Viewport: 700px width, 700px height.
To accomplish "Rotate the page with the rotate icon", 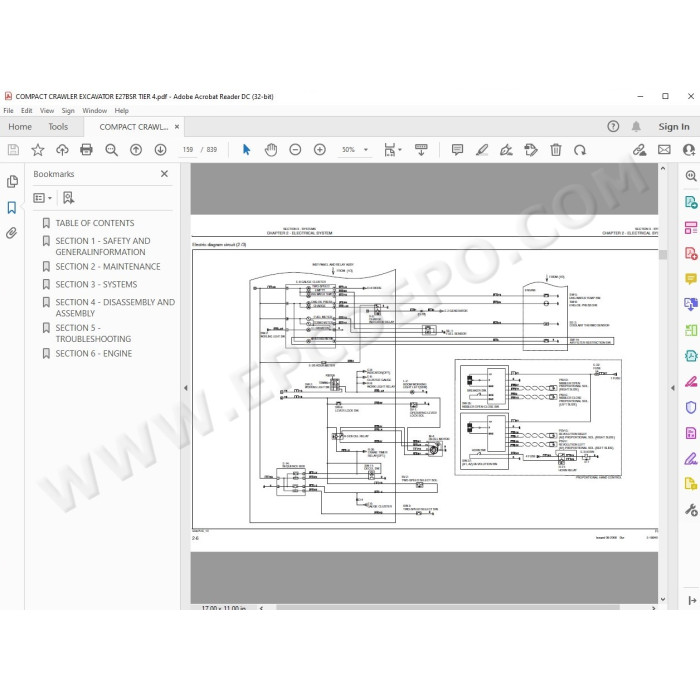I will point(580,150).
